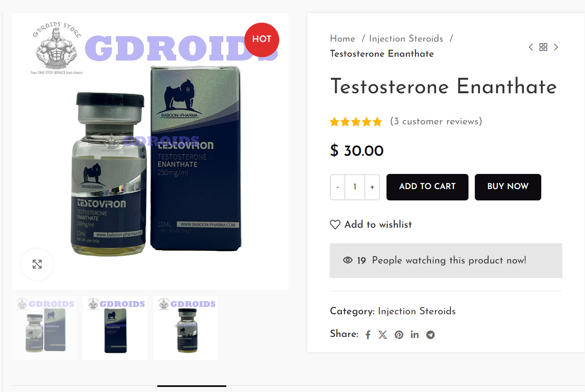
Task: Open fullscreen image expand icon
Action: [x=37, y=264]
